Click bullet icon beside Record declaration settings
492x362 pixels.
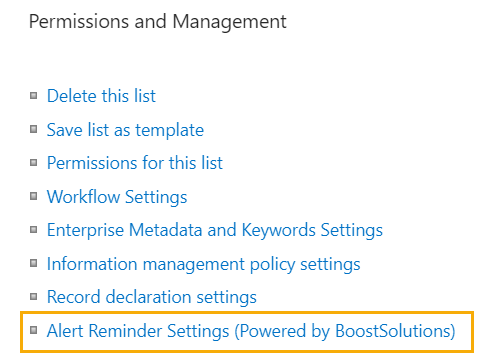click(33, 297)
